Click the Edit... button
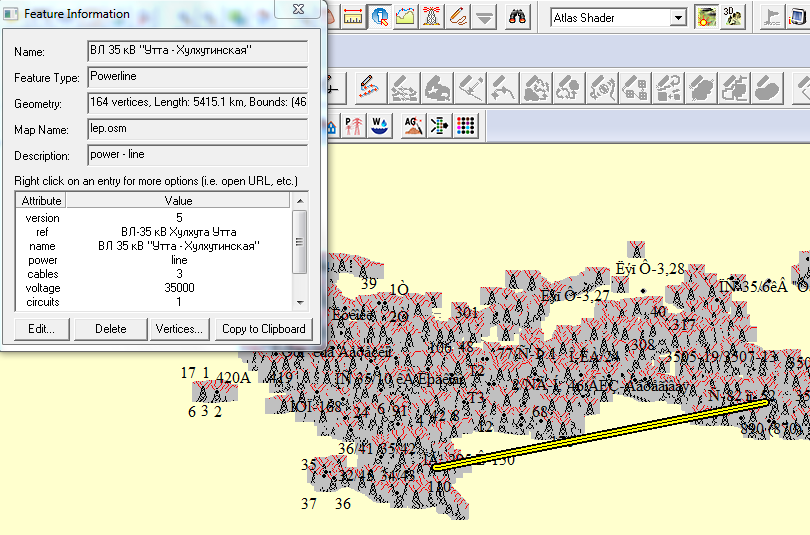 [41, 329]
